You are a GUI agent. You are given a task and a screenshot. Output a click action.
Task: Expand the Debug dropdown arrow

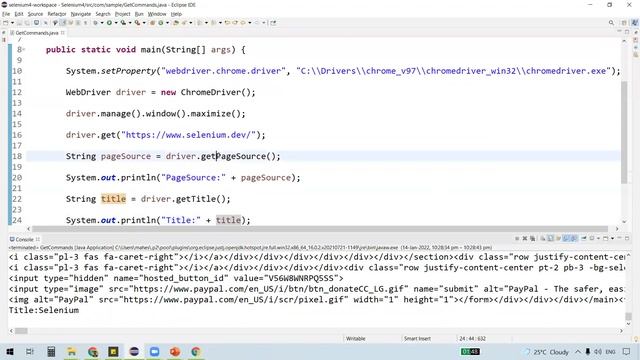pyautogui.click(x=102, y=23)
